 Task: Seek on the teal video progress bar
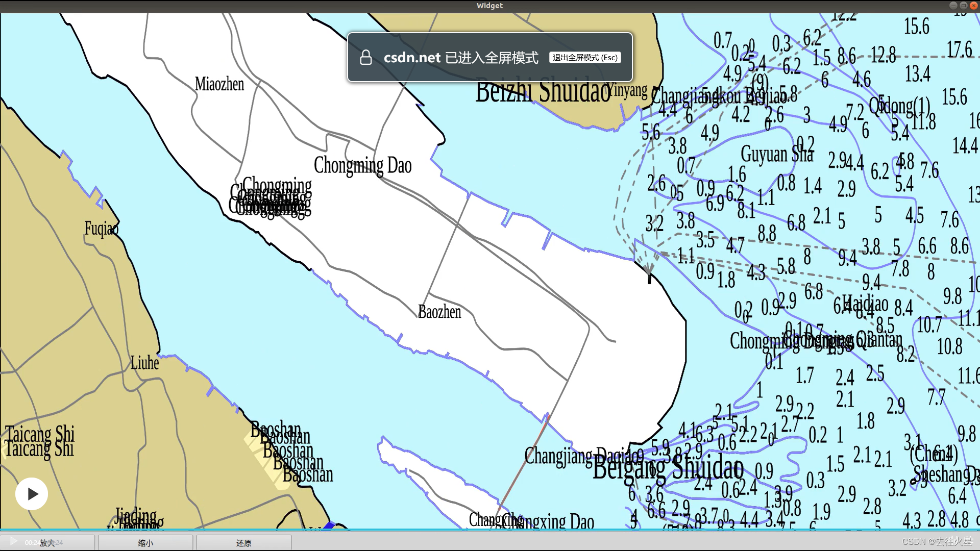(x=490, y=530)
